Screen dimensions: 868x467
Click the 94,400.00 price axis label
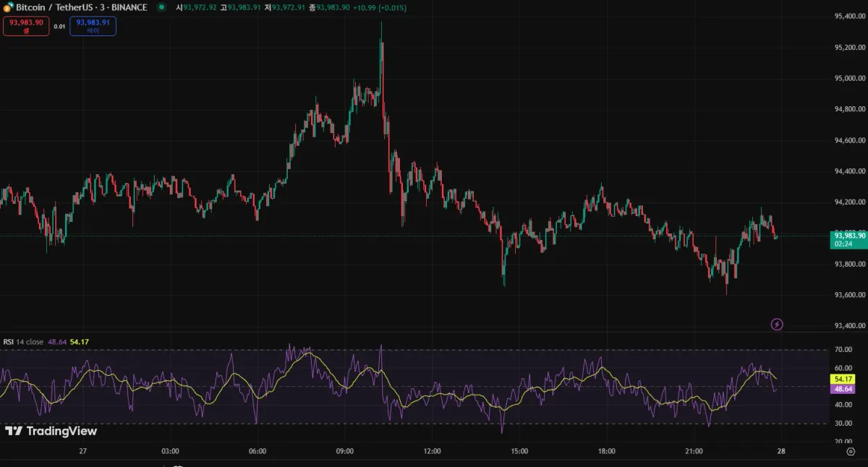pos(849,171)
